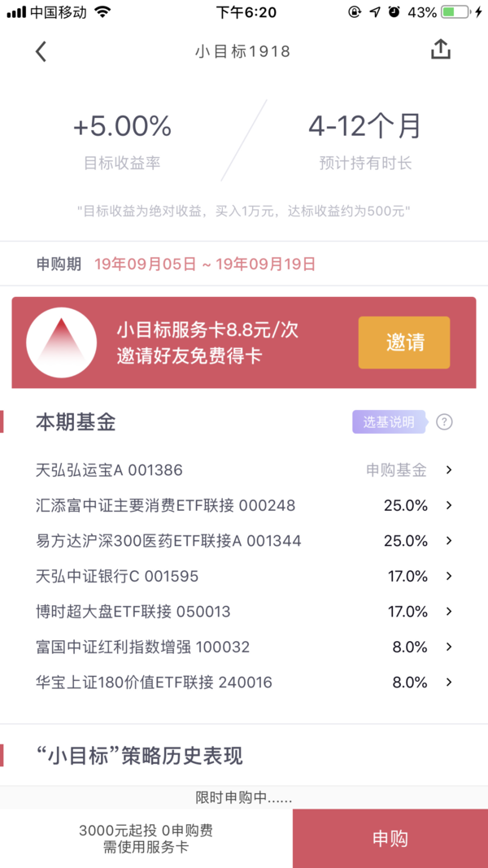The width and height of the screenshot is (488, 868).
Task: Click the yellow 邀请 button
Action: coord(404,342)
